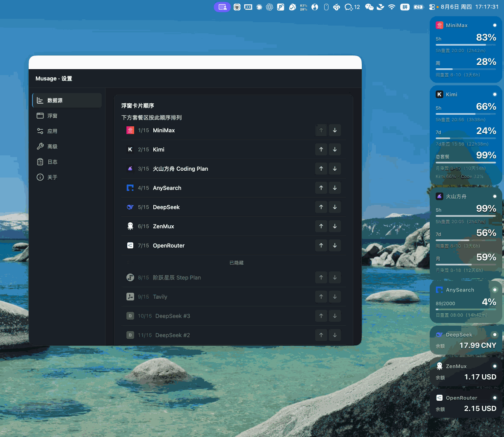Screen dimensions: 504x437
Task: Toggle the AnySearch widget status dot
Action: coord(495,290)
